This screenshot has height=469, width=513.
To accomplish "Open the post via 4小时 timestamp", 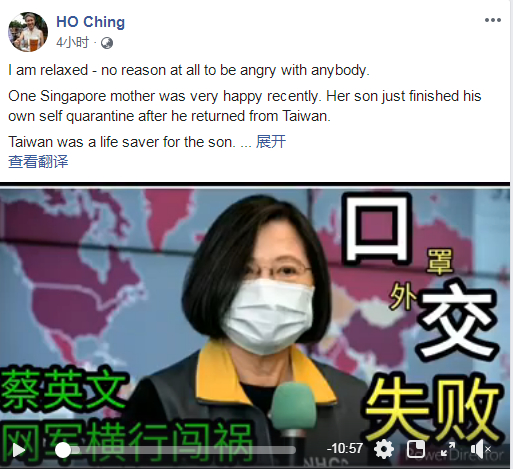I will pyautogui.click(x=72, y=43).
